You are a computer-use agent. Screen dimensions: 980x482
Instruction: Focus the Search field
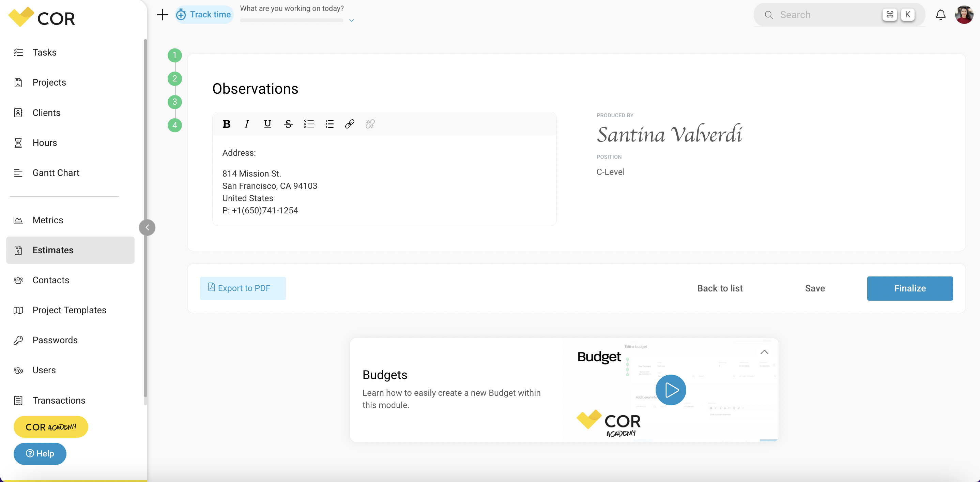(x=839, y=14)
